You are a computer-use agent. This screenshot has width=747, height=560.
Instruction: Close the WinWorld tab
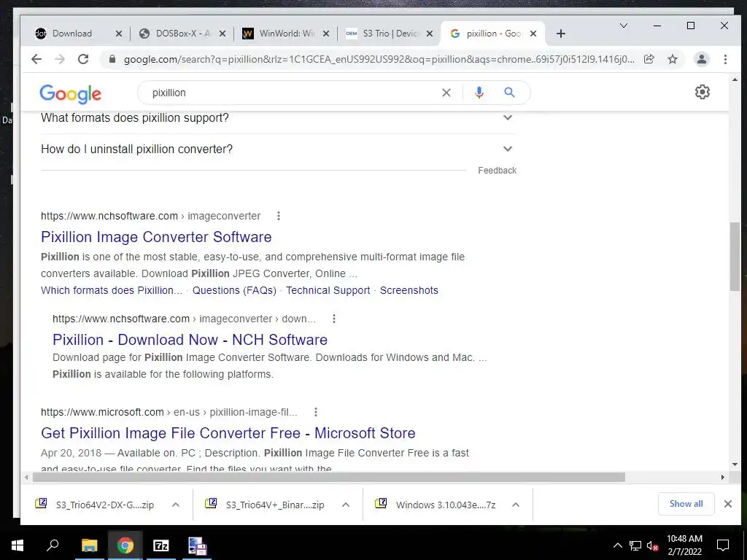click(x=326, y=34)
